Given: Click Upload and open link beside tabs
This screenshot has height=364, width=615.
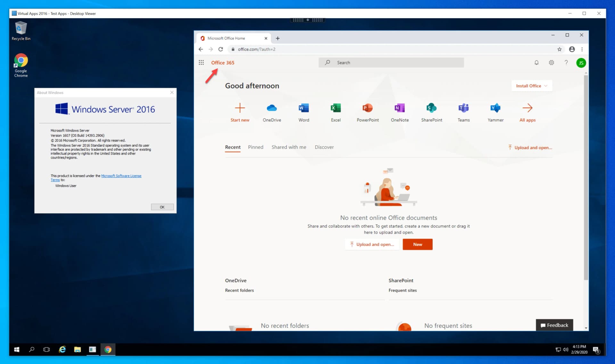Looking at the screenshot, I should tap(530, 148).
